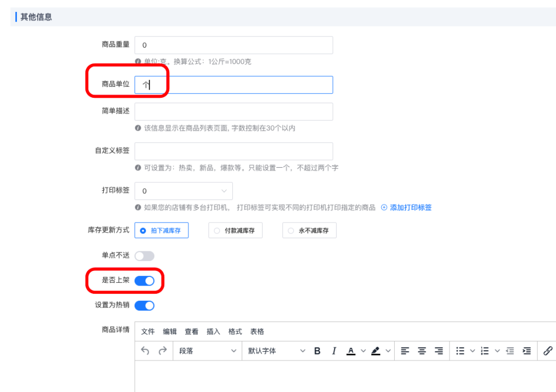Open the 打印标签 dropdown
The width and height of the screenshot is (556, 392).
click(184, 191)
